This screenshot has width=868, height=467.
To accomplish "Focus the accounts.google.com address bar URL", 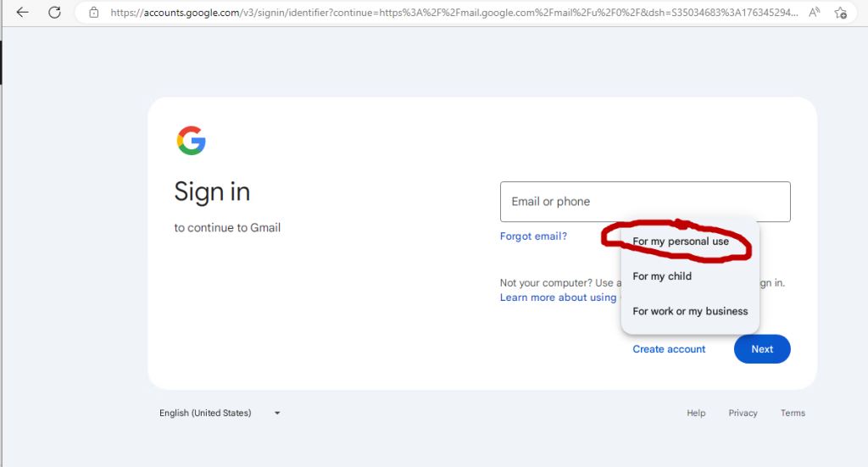I will (453, 13).
